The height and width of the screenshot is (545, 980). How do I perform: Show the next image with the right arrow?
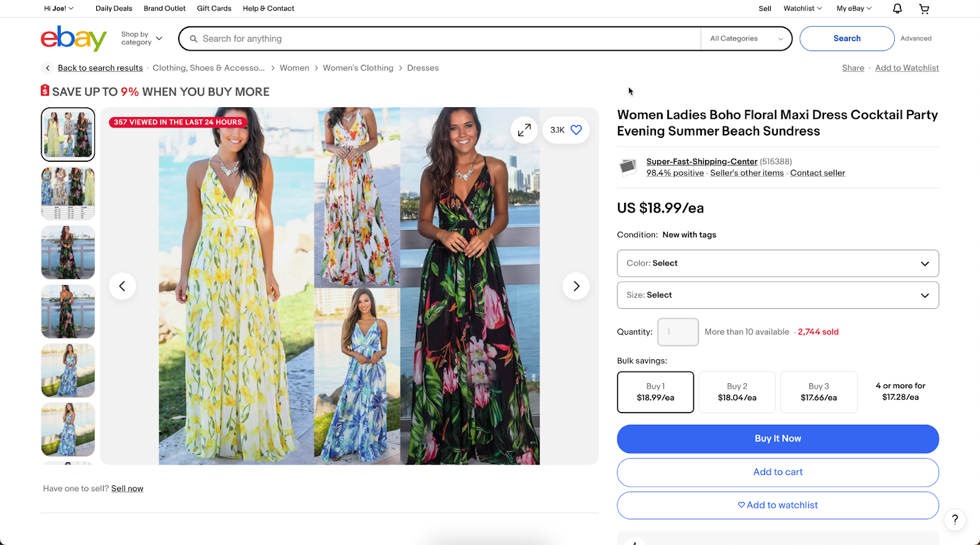click(575, 286)
